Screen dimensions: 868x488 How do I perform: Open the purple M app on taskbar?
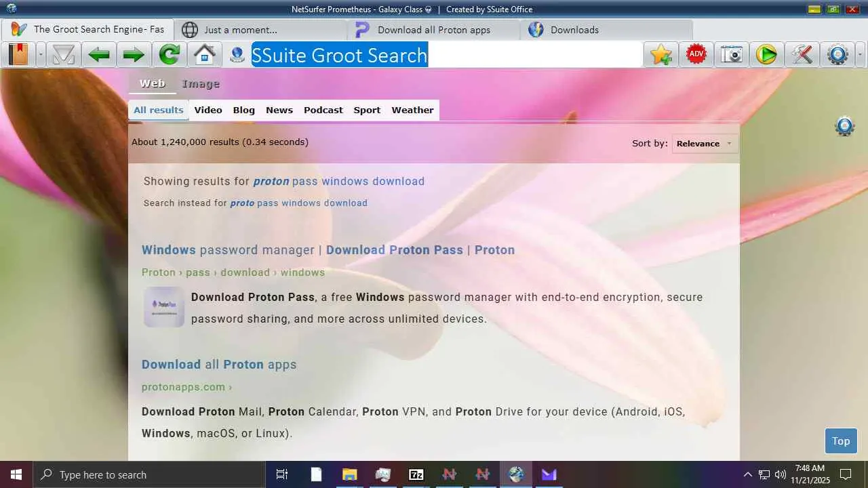549,474
